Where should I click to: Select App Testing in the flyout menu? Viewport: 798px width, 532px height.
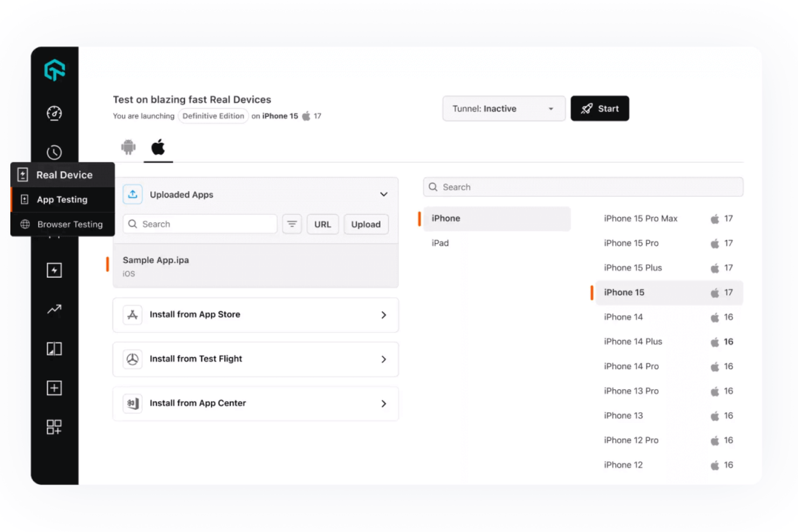tap(63, 199)
